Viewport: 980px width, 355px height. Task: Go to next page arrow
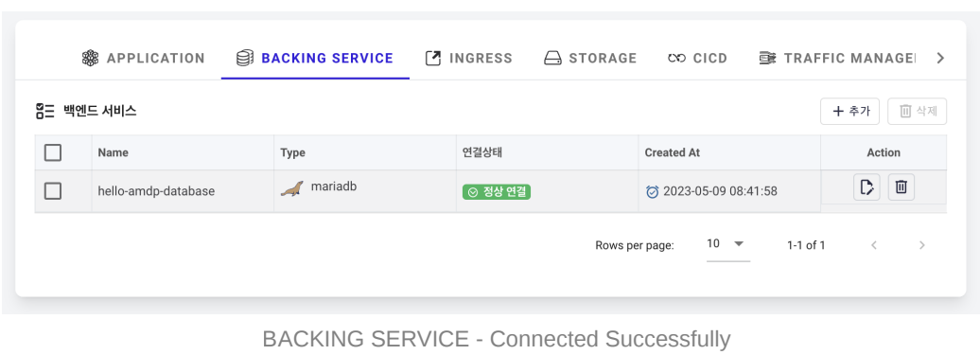922,245
